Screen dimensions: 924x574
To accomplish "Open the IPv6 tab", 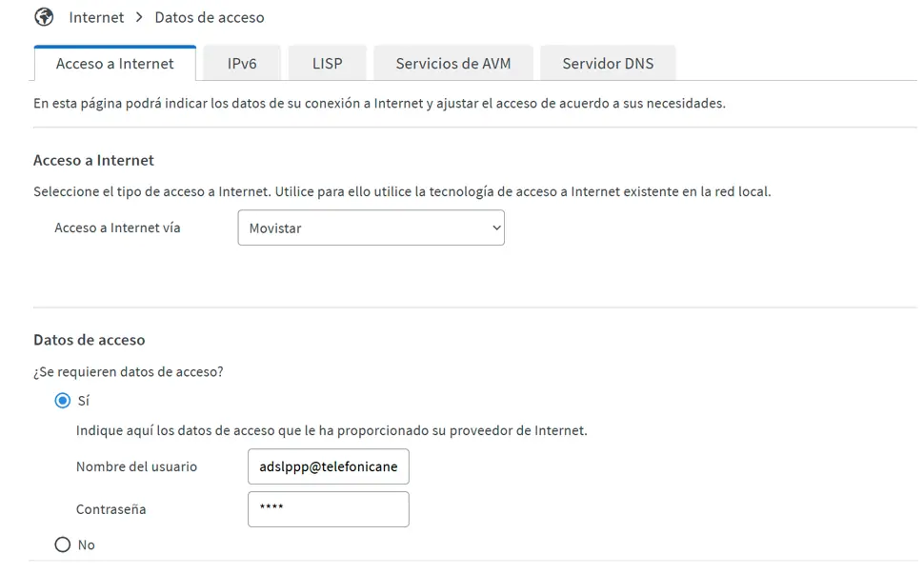I will pyautogui.click(x=242, y=64).
